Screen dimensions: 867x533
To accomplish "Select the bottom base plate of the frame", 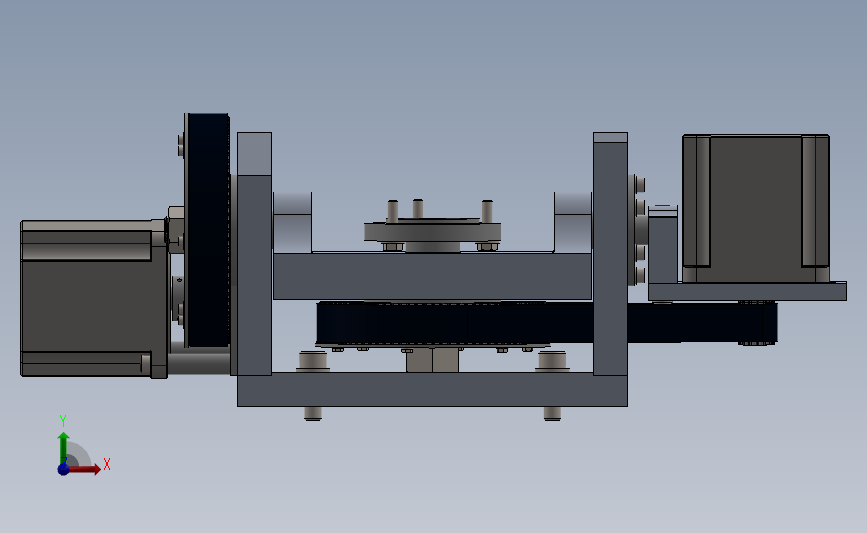I will [x=432, y=390].
